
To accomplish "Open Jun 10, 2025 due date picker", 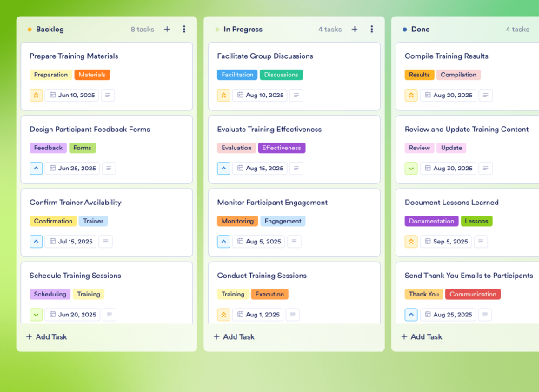I will [72, 95].
